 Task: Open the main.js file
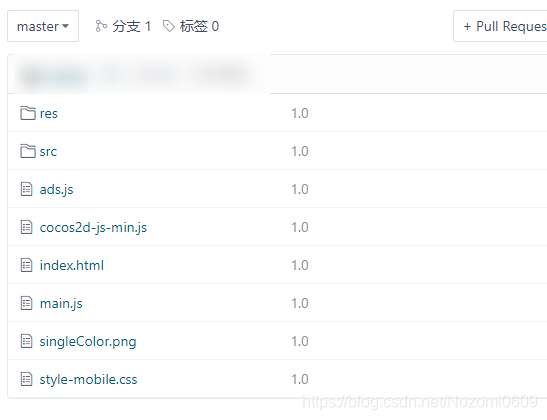61,303
